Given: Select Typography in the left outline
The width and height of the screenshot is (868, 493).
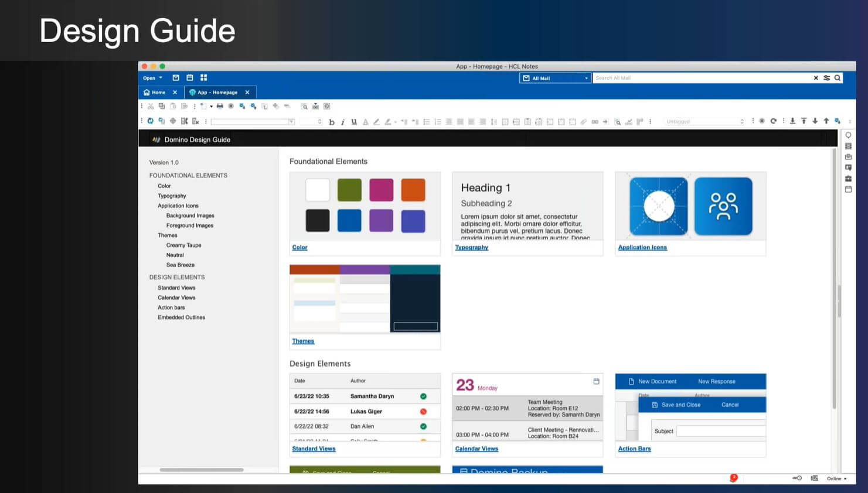Looking at the screenshot, I should point(172,196).
